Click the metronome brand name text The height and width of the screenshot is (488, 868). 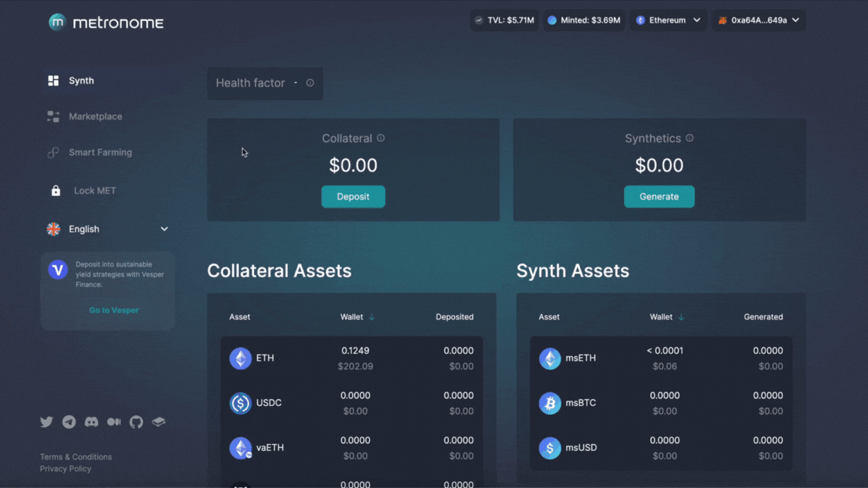click(118, 23)
